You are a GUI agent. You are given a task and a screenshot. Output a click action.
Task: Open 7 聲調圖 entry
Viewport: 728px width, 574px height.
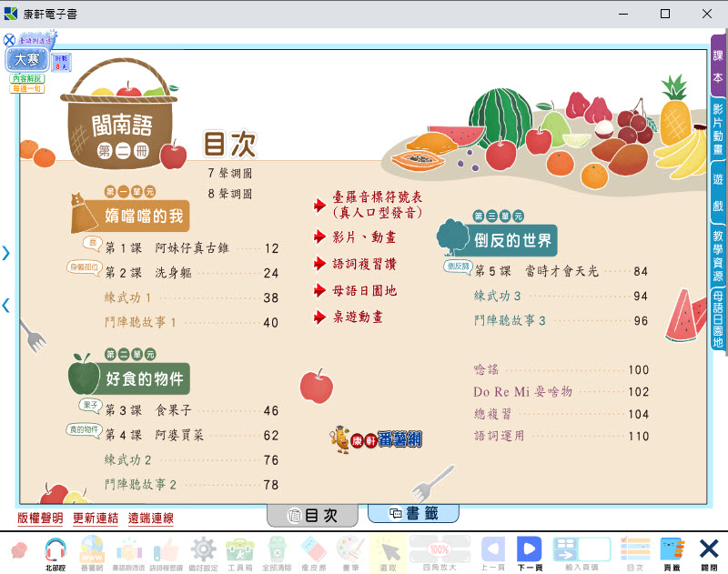(230, 174)
